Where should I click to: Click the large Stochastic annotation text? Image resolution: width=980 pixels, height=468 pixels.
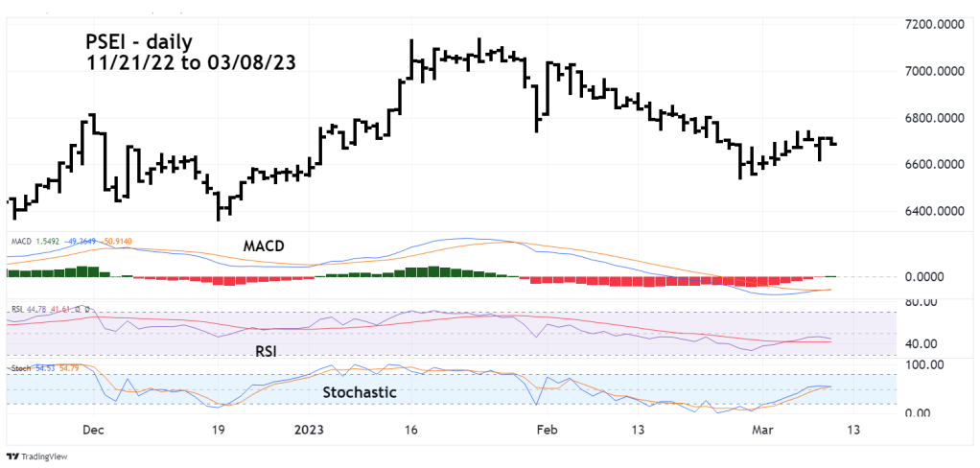point(360,392)
